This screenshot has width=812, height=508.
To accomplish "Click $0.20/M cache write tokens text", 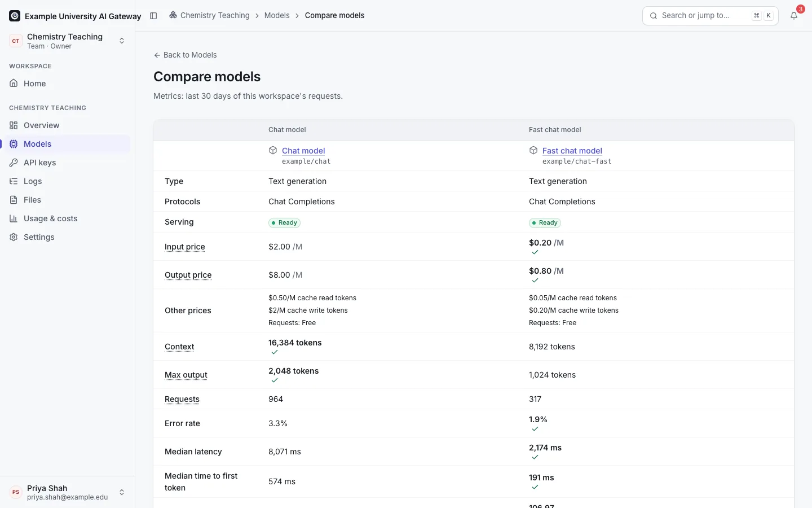I will 573,310.
